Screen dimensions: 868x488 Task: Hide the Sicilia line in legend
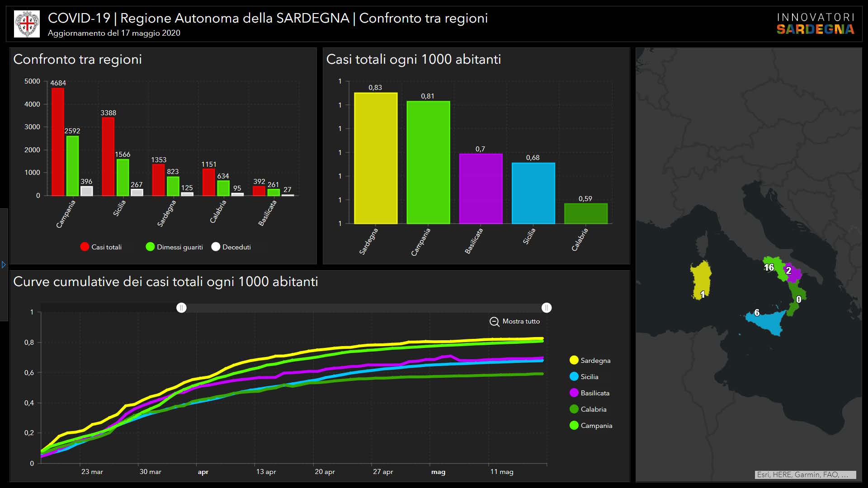(x=574, y=376)
